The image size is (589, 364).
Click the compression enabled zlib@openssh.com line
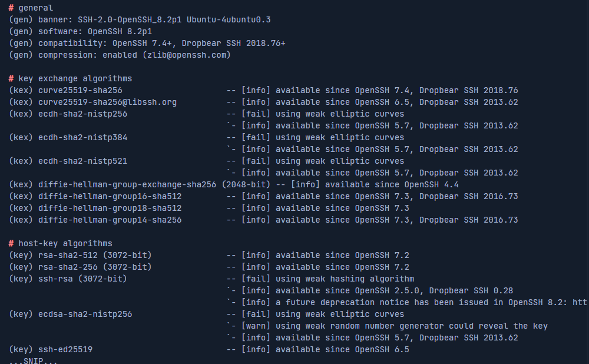point(120,55)
